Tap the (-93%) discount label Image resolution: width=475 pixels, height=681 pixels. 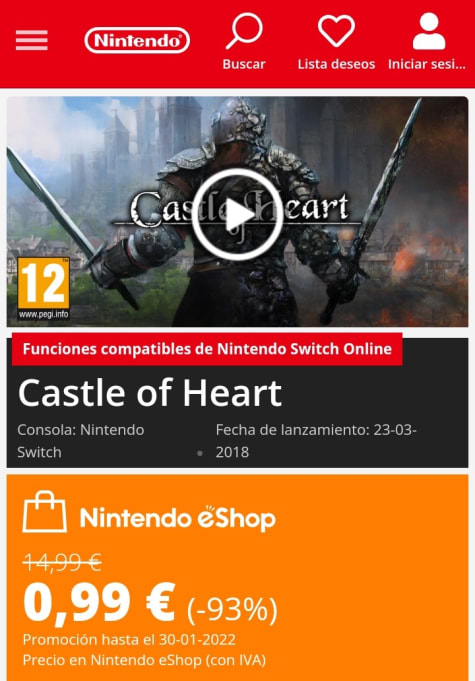coord(232,609)
